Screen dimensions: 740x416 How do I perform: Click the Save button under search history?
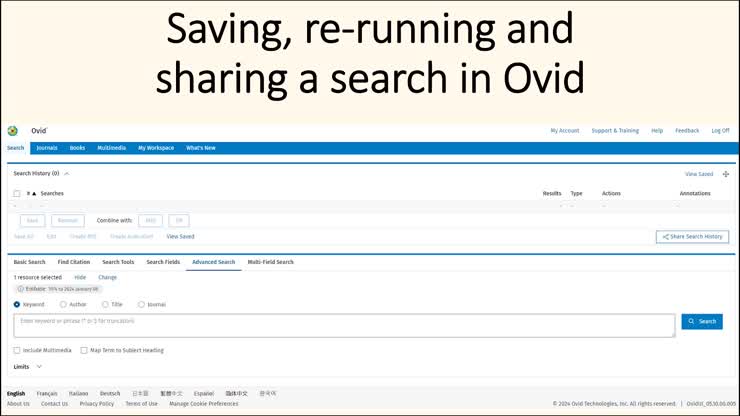(x=33, y=221)
